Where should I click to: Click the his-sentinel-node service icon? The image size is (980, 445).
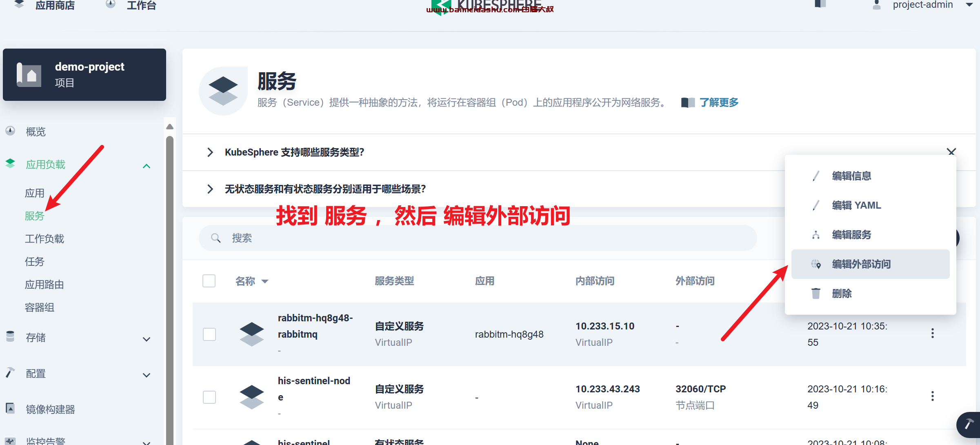point(252,397)
